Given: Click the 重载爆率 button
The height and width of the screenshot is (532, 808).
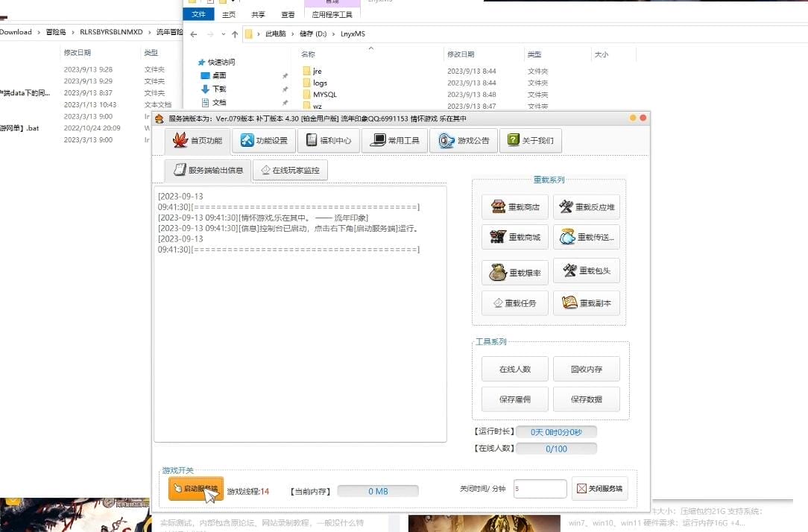Looking at the screenshot, I should (x=515, y=273).
